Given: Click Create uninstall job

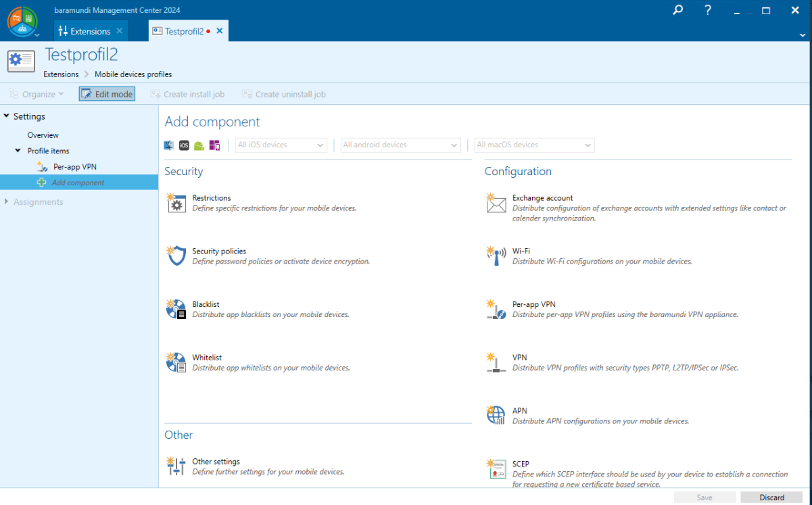Looking at the screenshot, I should pos(284,94).
